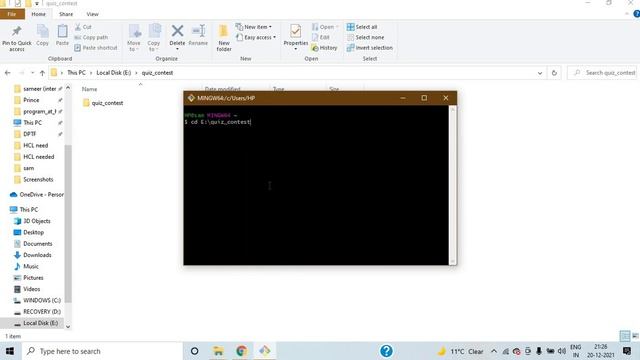Click the Delete icon in ribbon
The image size is (640, 360).
(x=177, y=37)
